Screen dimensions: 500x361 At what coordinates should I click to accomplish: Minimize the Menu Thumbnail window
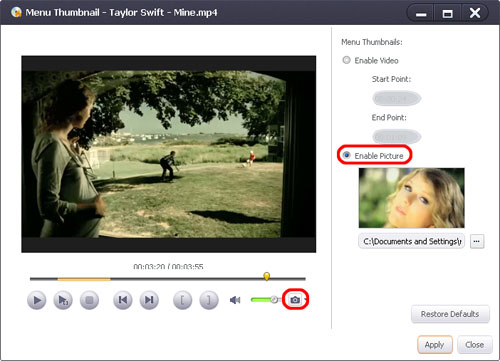pyautogui.click(x=421, y=13)
